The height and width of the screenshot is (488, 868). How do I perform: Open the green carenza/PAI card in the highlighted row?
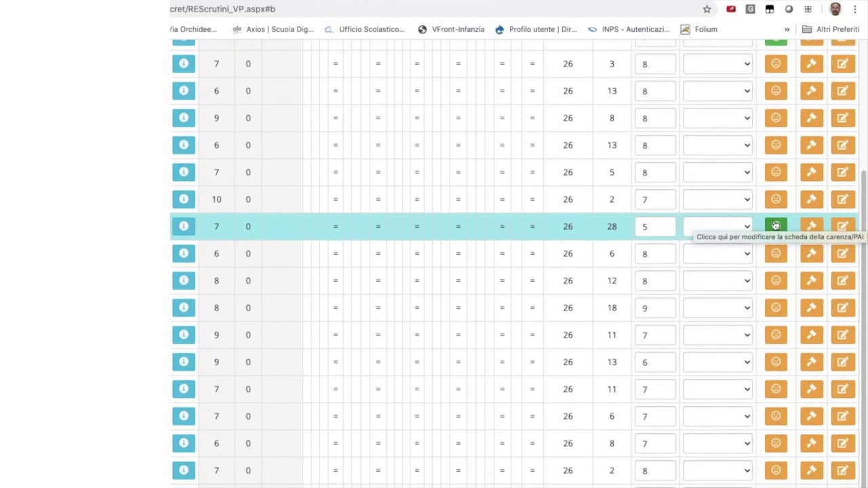pos(776,226)
